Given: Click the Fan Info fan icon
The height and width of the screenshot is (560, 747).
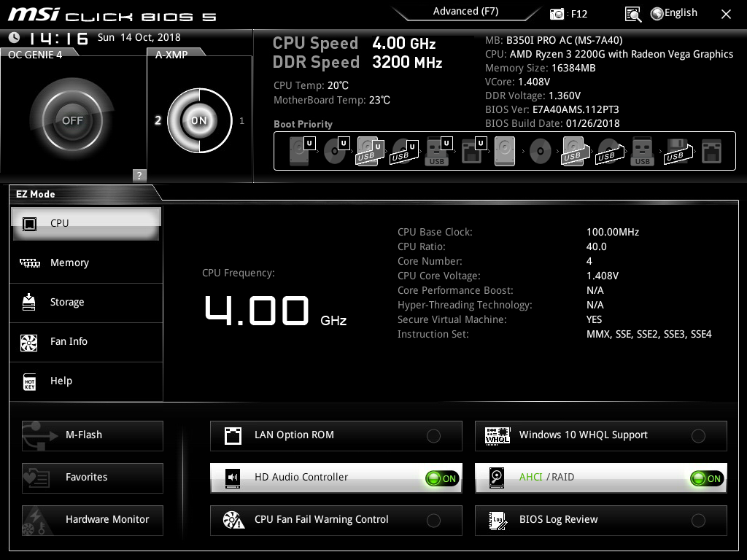Looking at the screenshot, I should click(x=29, y=343).
